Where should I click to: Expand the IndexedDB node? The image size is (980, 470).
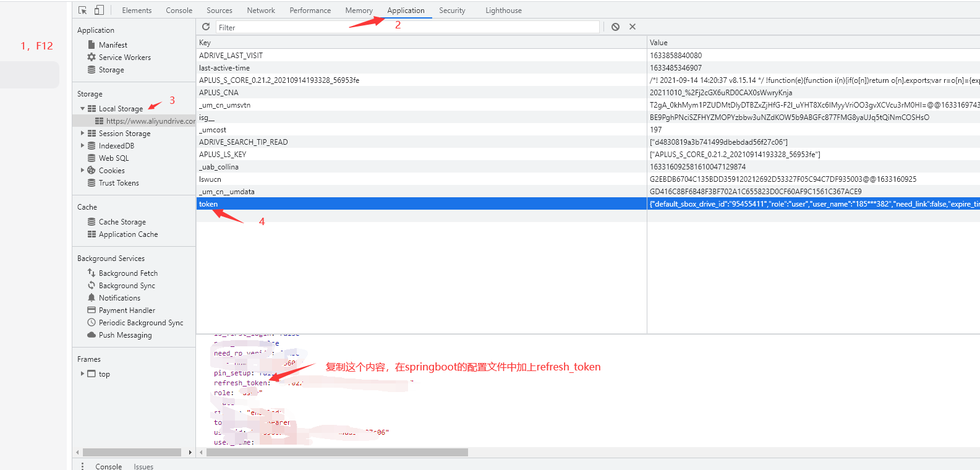82,146
